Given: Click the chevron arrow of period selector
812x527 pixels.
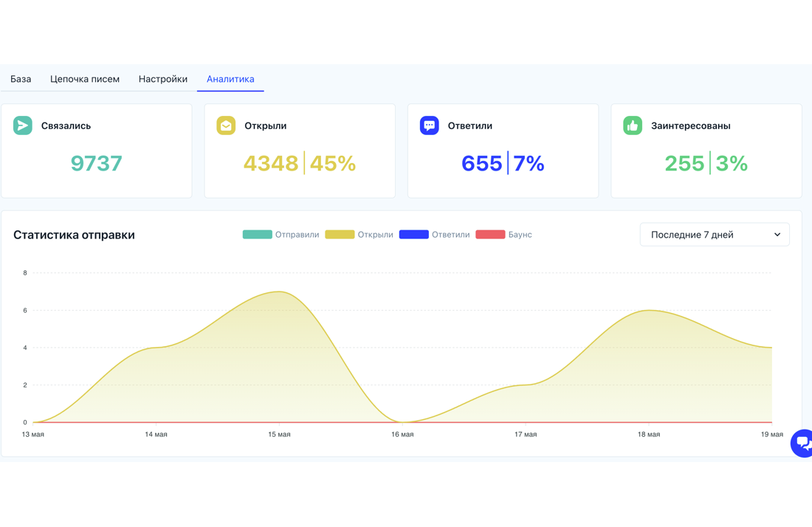Looking at the screenshot, I should 777,235.
